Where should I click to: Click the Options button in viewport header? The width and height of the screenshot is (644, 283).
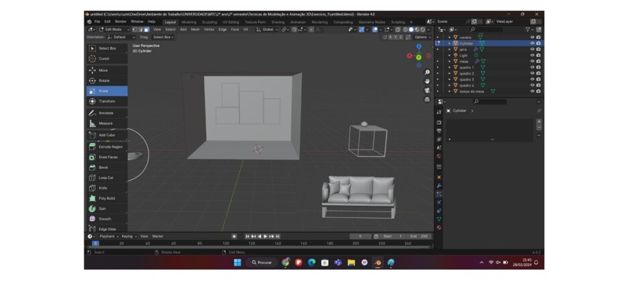422,37
